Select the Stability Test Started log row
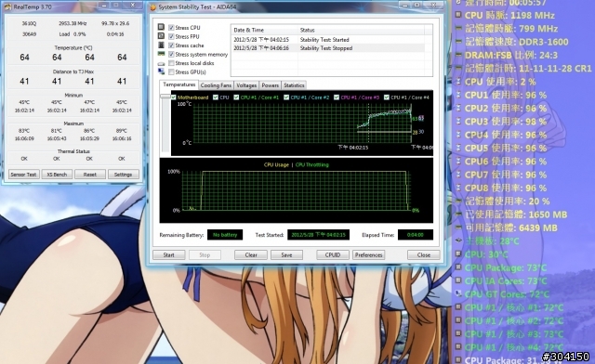The height and width of the screenshot is (364, 595). click(x=328, y=39)
